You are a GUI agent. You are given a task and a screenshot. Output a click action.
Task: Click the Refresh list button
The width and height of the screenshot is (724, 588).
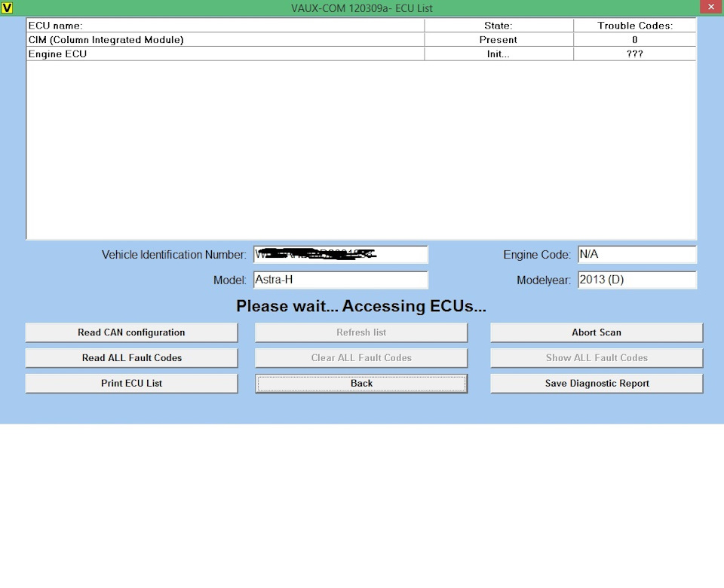tap(361, 332)
